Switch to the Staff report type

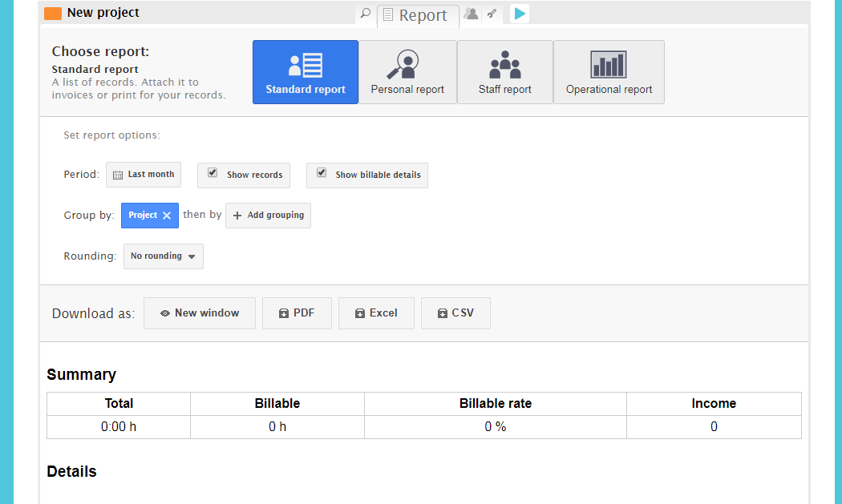click(505, 72)
